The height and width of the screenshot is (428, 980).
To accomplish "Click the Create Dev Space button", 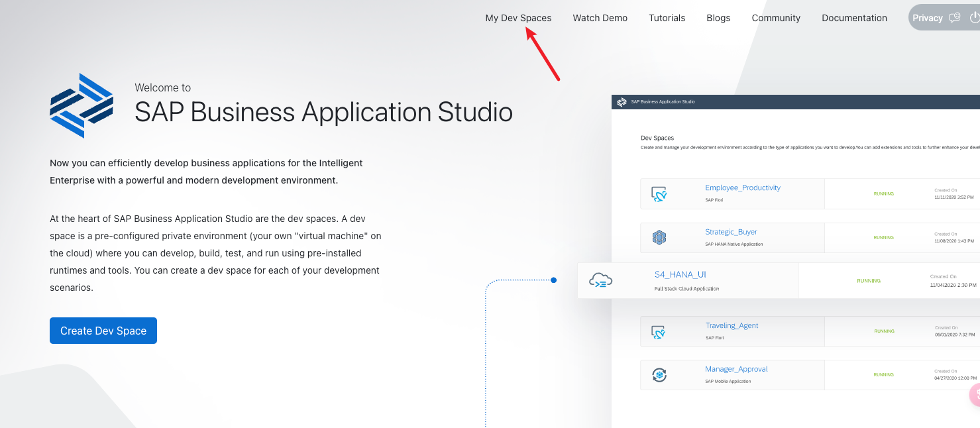I will click(x=103, y=331).
